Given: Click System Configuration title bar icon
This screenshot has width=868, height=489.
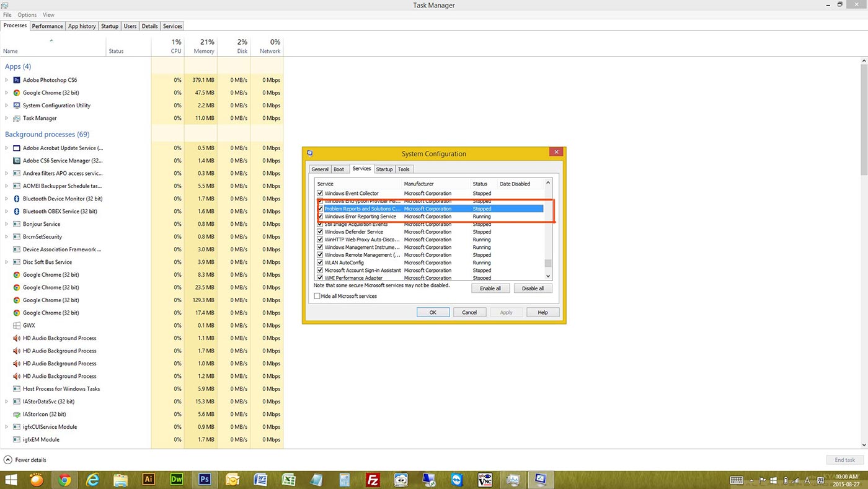Looking at the screenshot, I should [x=310, y=153].
